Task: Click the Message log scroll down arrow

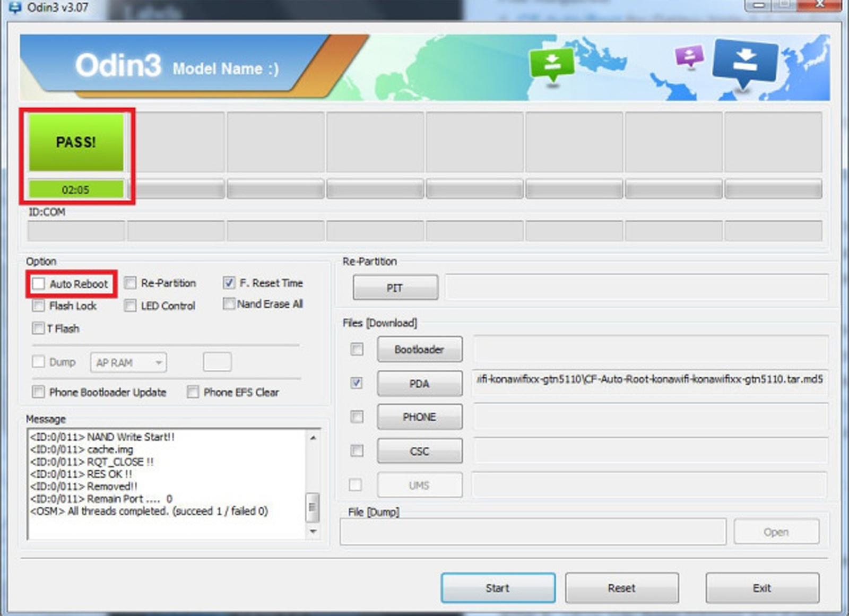Action: click(313, 531)
